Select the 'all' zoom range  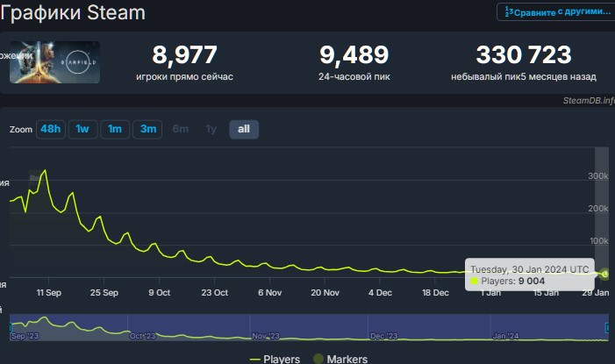click(x=244, y=129)
